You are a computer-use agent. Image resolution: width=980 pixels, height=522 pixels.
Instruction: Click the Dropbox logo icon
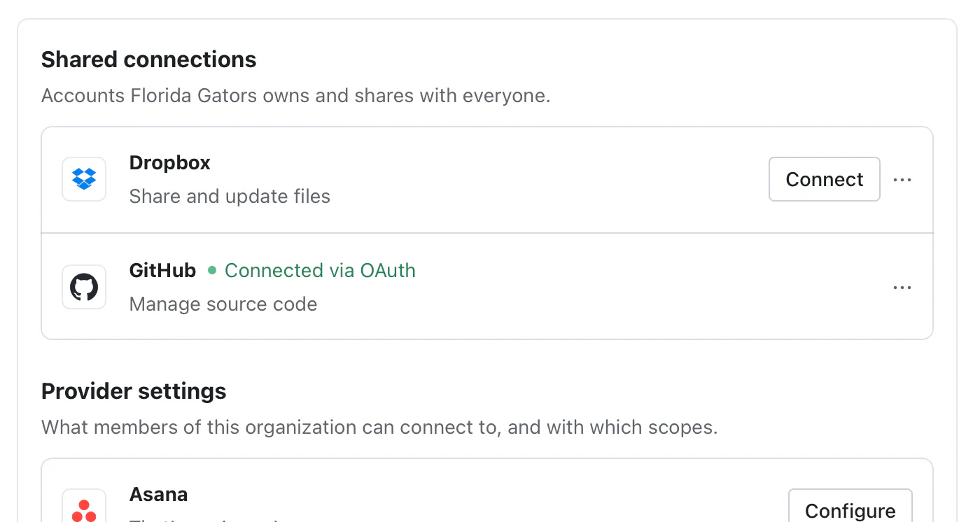point(84,179)
